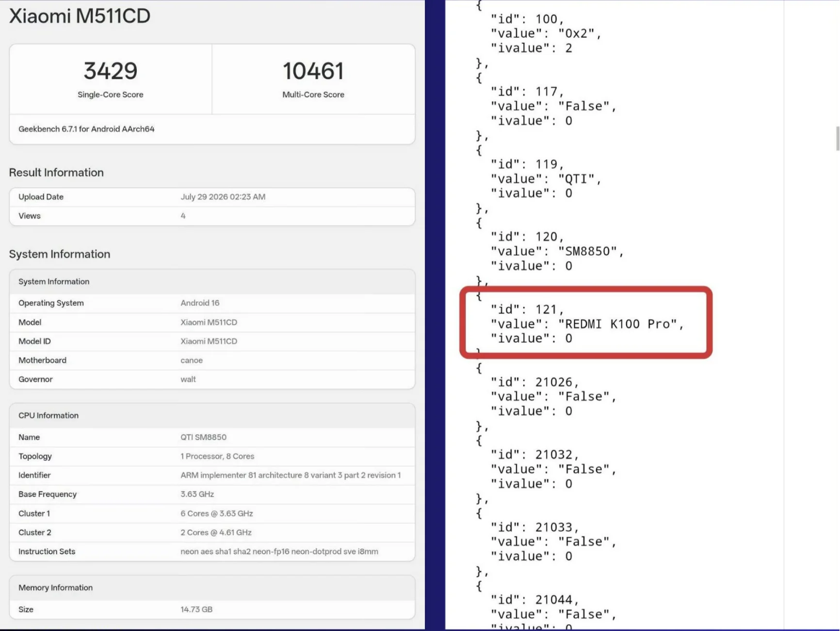Click the "ivalue": 0 line under id 121
Viewport: 840px width, 631px height.
pos(532,338)
